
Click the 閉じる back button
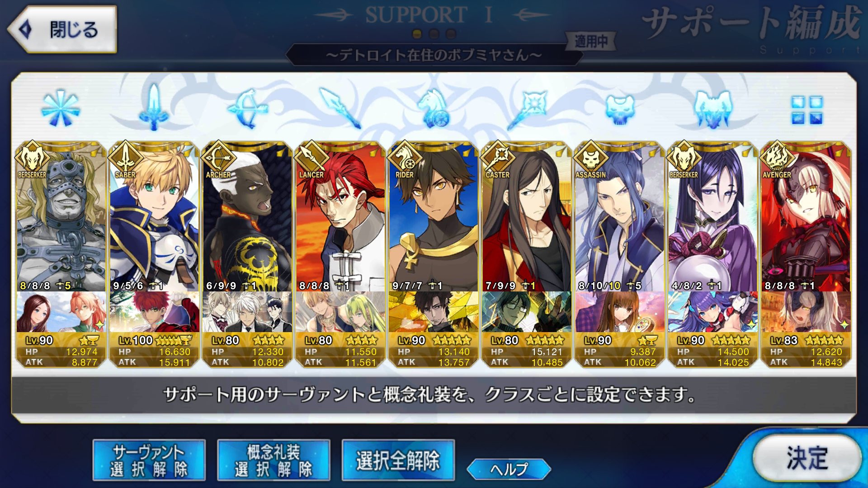tap(62, 30)
